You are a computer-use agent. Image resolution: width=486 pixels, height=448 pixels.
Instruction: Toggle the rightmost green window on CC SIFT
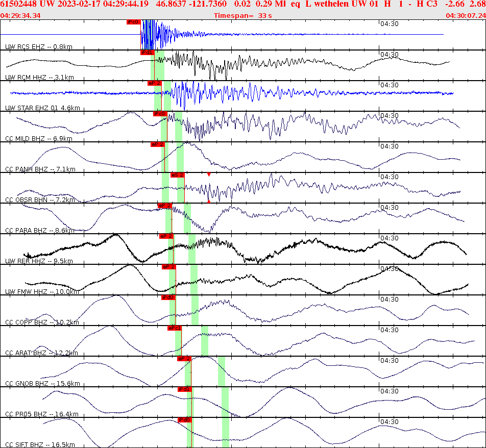pos(225,434)
